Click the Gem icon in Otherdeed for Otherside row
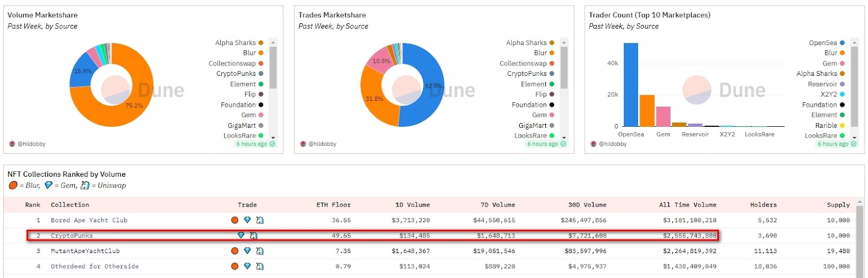The width and height of the screenshot is (868, 278). coord(247,266)
